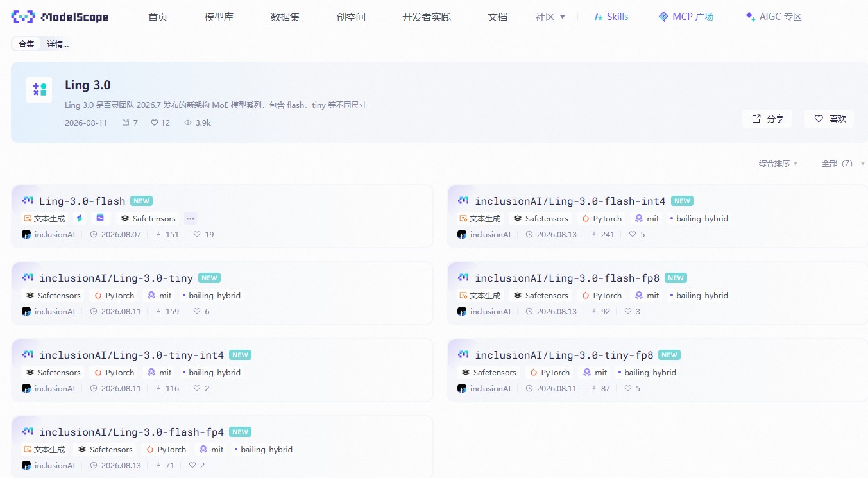The height and width of the screenshot is (478, 868).
Task: Click 文本生成 tag on Ling-3.0-flash-fp4 card
Action: [x=46, y=449]
